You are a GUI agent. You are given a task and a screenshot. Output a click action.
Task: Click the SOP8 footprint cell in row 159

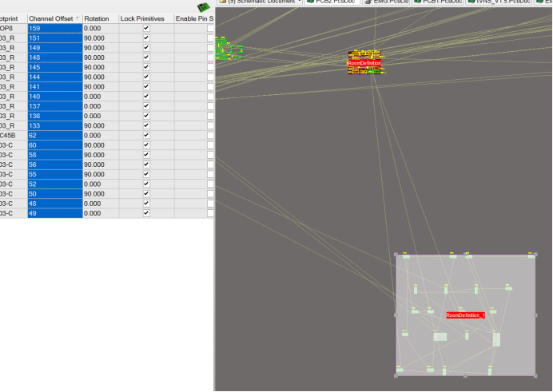(14, 28)
